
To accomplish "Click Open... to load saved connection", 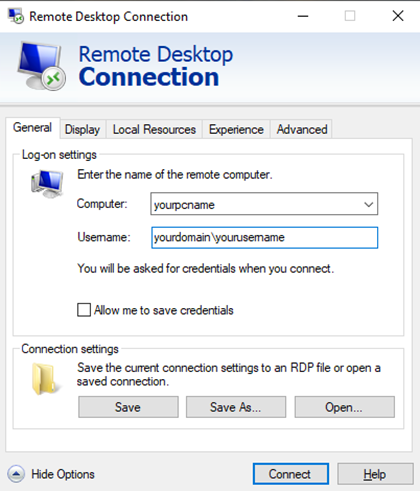I will [344, 407].
